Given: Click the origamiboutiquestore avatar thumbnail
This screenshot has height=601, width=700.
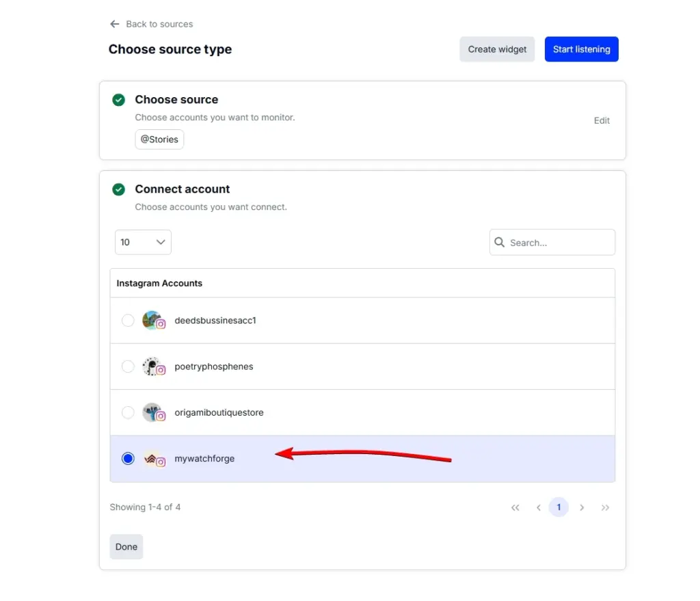Looking at the screenshot, I should (151, 412).
